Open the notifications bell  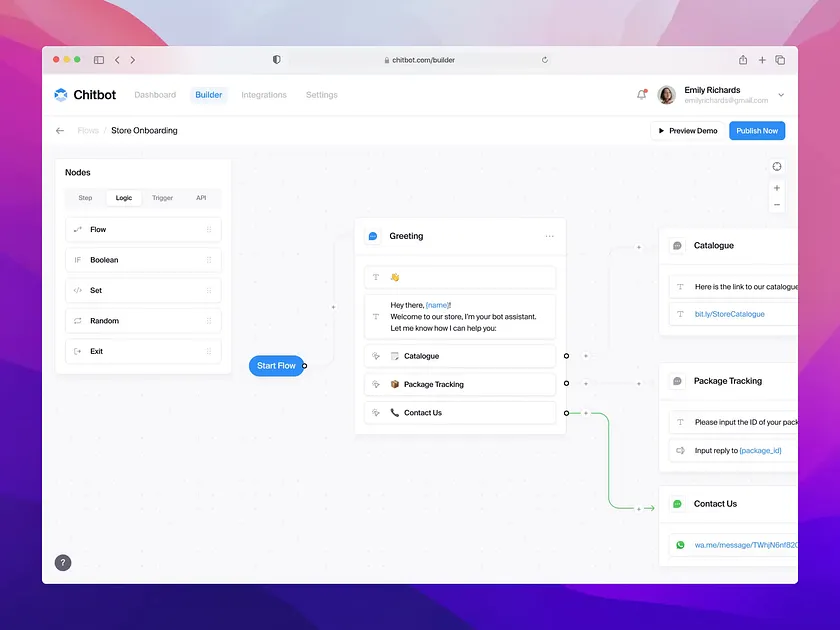pyautogui.click(x=641, y=93)
